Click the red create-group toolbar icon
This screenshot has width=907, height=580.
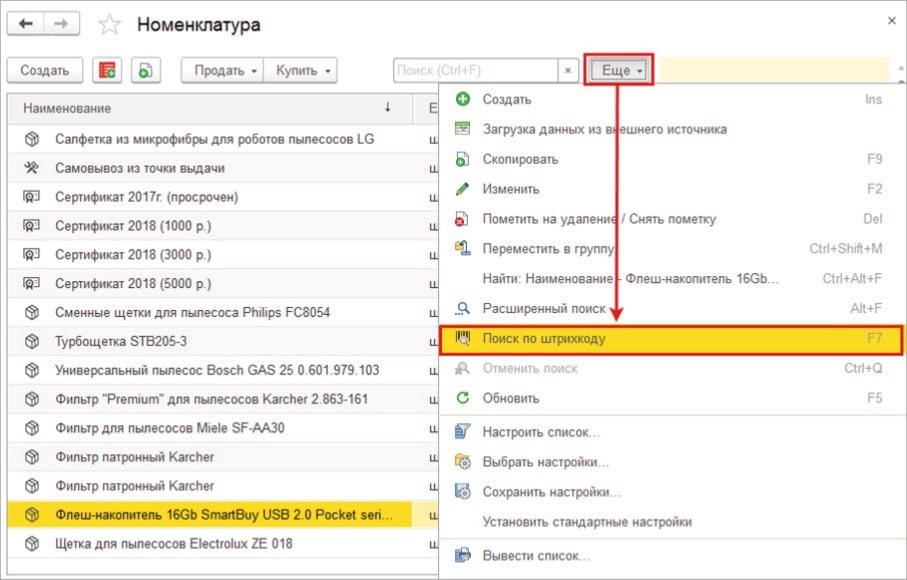coord(107,70)
